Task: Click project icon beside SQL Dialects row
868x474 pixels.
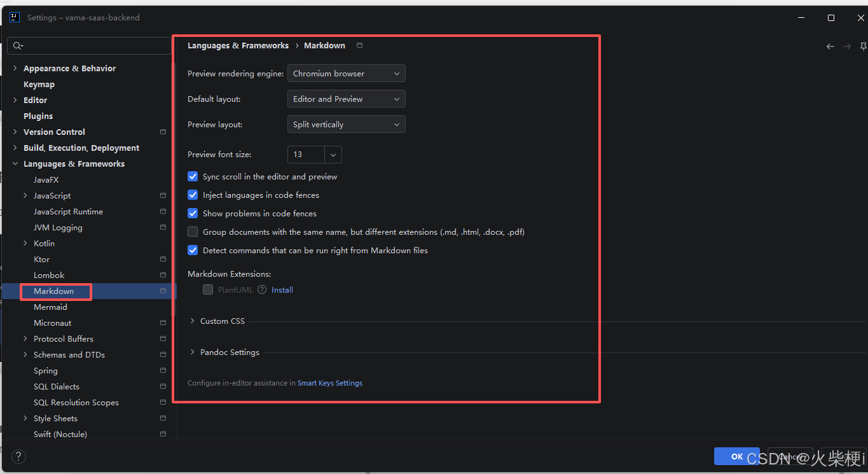Action: pos(163,386)
